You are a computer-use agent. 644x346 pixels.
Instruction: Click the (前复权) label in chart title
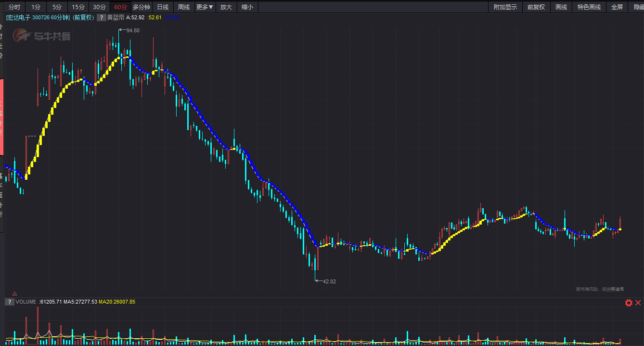coord(83,17)
